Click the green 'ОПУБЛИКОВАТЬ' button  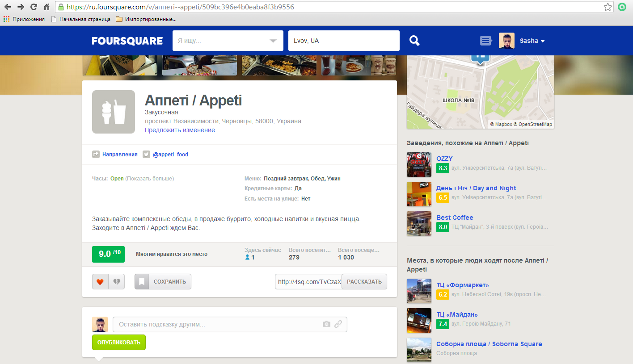tap(119, 343)
